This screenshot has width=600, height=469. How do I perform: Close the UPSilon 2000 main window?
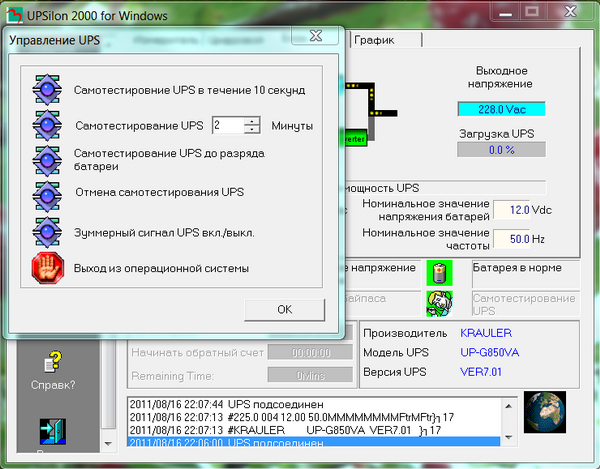pos(570,13)
